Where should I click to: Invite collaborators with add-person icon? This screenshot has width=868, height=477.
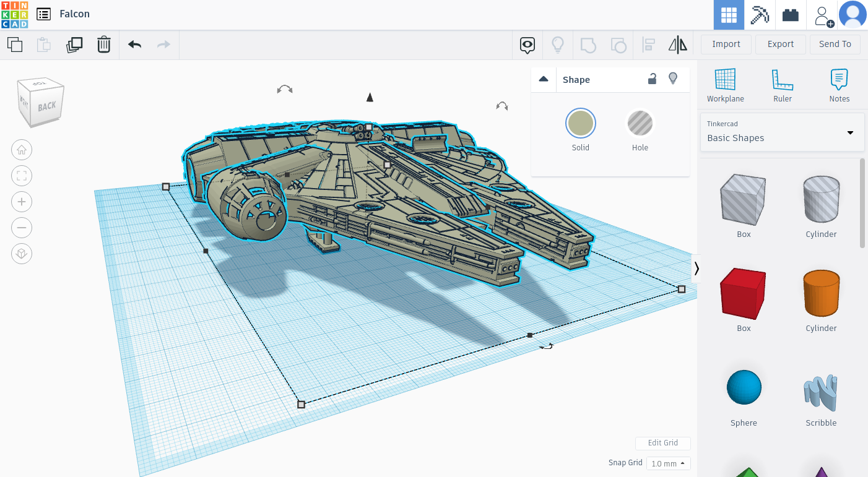(x=823, y=15)
